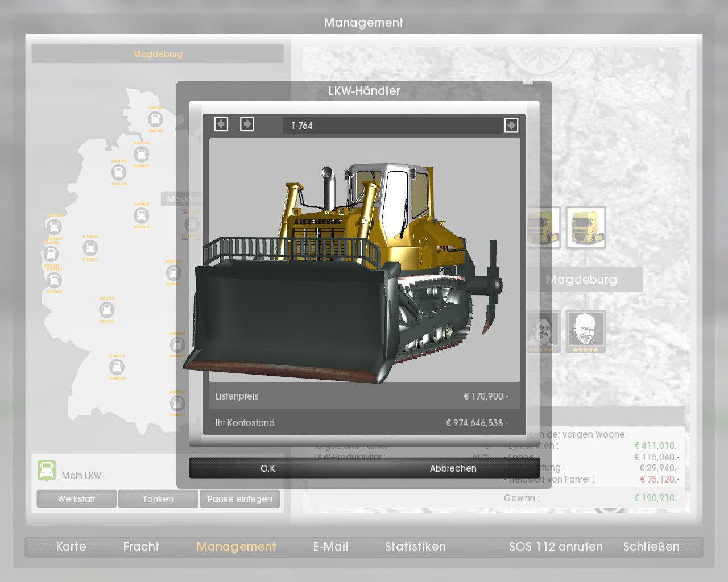728x582 pixels.
Task: Click the Pause einlegen button
Action: 239,499
